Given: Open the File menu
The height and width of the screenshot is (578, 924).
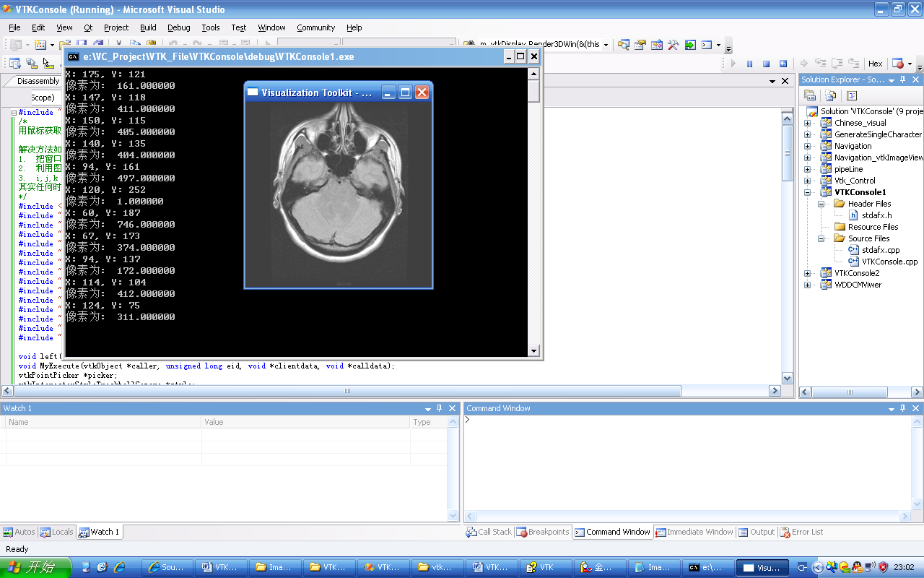Looking at the screenshot, I should pyautogui.click(x=14, y=27).
